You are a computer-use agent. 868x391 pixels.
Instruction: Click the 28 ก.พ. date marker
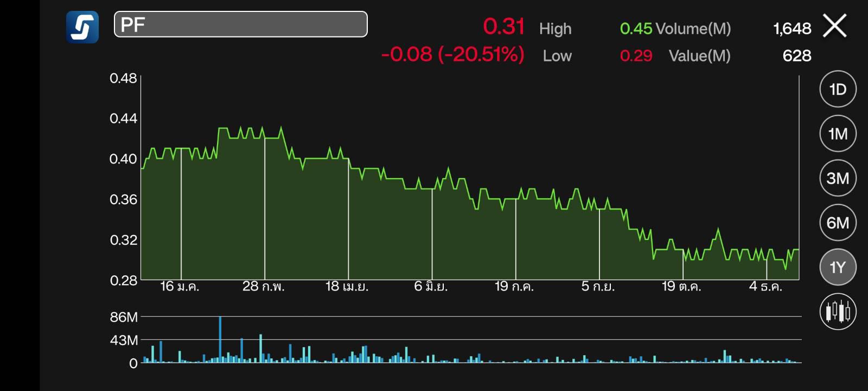point(263,286)
